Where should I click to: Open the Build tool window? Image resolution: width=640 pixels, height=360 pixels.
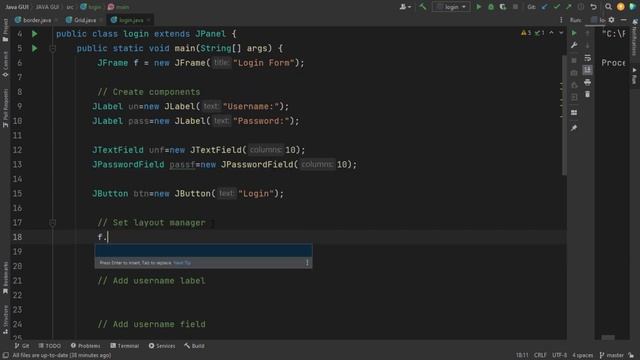[194, 346]
